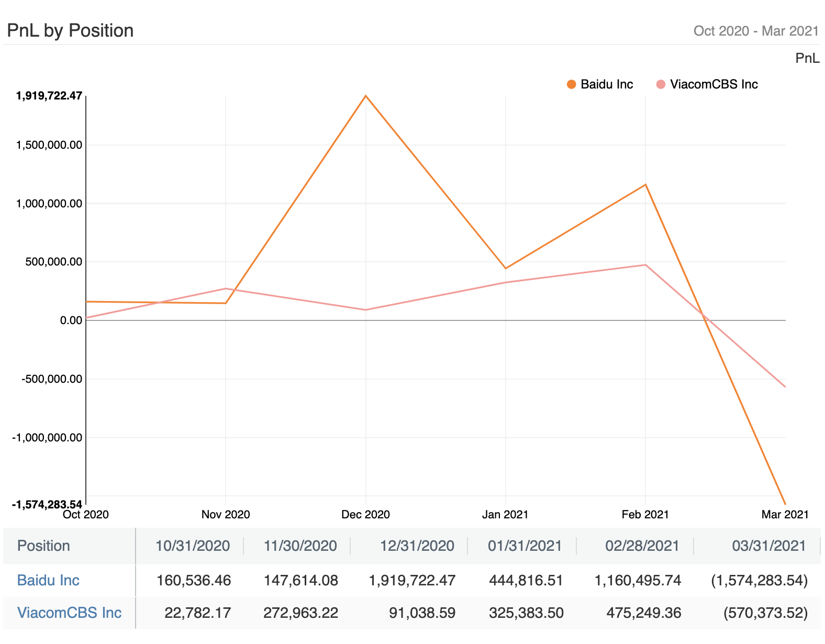
Task: Click the Nov 2020 x-axis label
Action: [x=226, y=515]
